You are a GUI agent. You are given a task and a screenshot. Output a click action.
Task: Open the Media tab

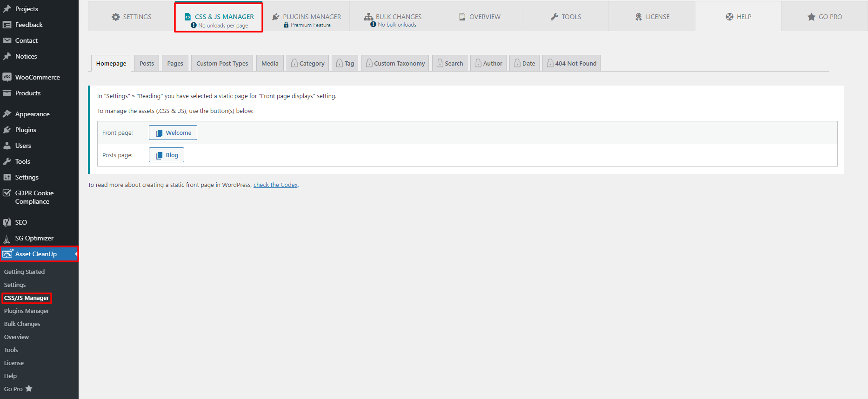point(270,63)
